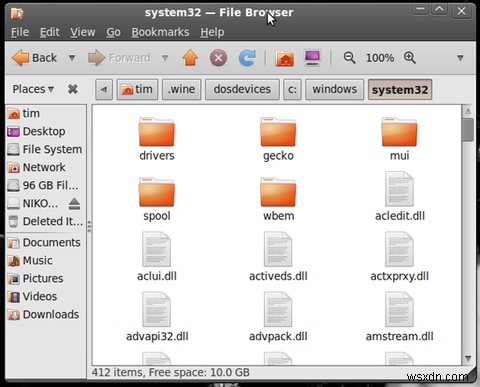Reload the current folder with Refresh icon
Image resolution: width=480 pixels, height=387 pixels.
coord(247,58)
